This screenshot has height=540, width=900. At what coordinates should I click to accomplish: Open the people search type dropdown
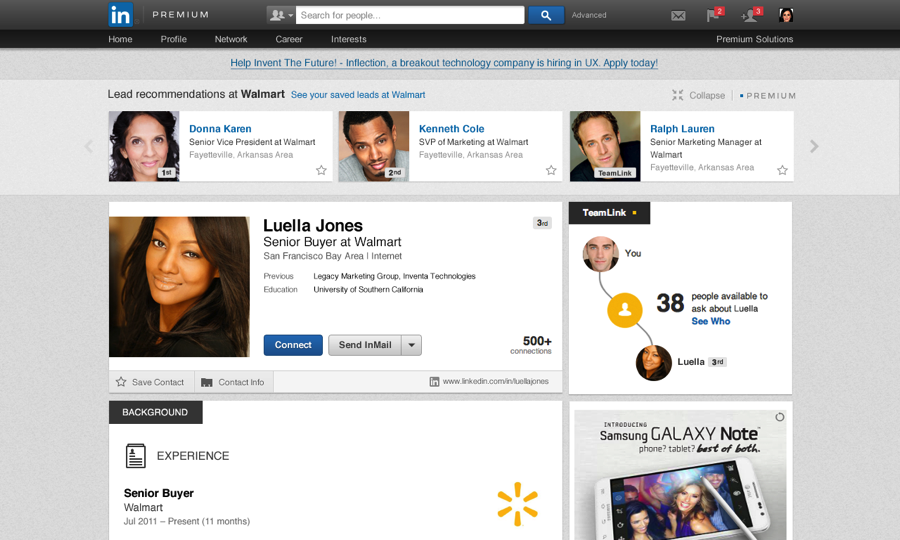281,15
